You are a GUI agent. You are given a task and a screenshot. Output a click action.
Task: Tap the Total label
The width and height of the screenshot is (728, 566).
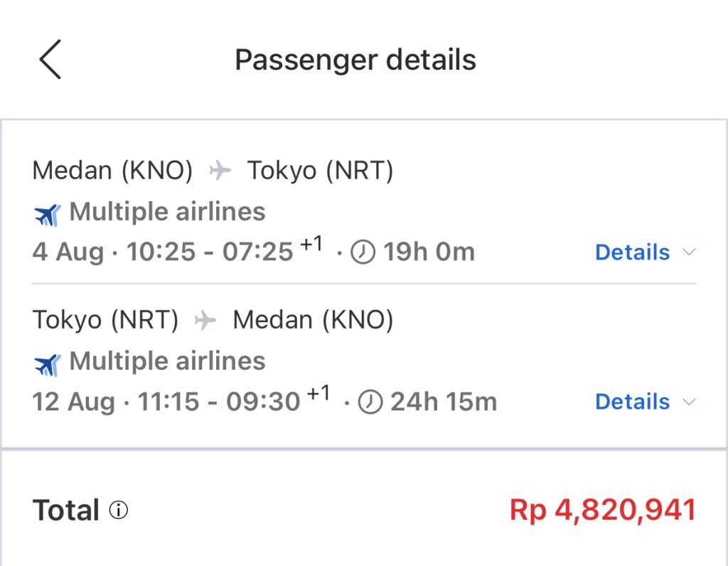pyautogui.click(x=66, y=510)
